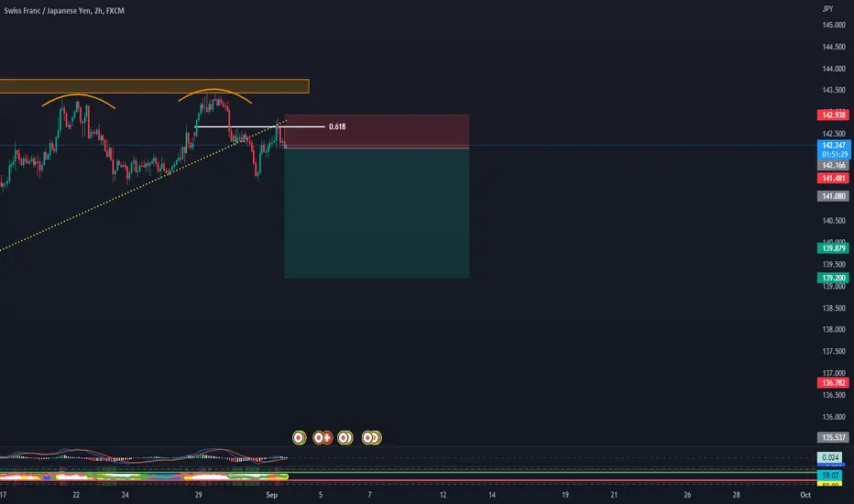Click the Japan event icon stack between dates 5 and 7
This screenshot has width=854, height=504.
(345, 437)
